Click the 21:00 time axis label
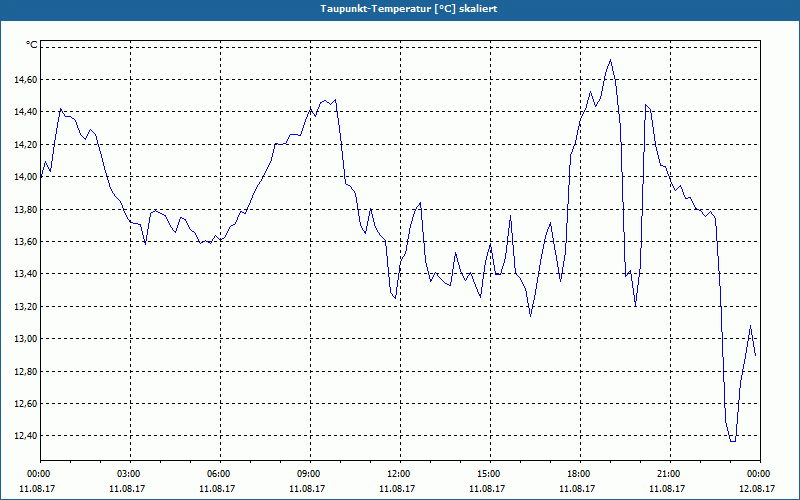The image size is (800, 500). pyautogui.click(x=670, y=474)
